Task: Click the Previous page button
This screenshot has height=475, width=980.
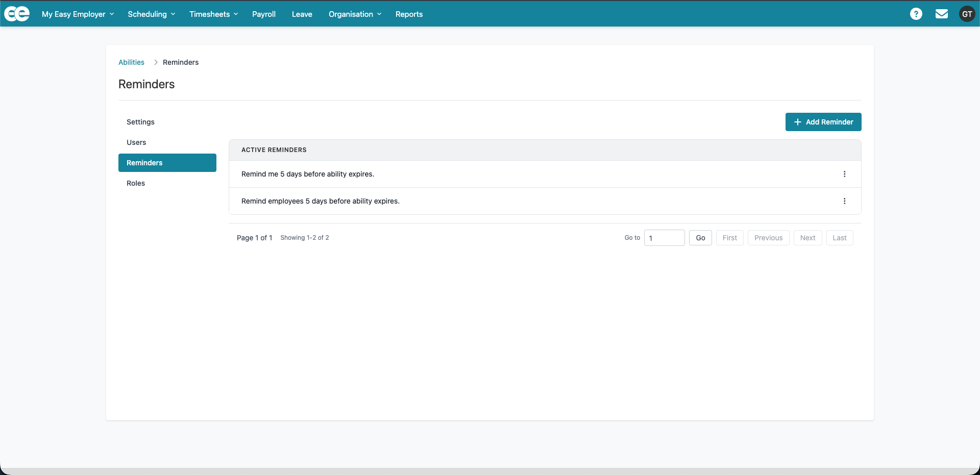Action: (769, 238)
